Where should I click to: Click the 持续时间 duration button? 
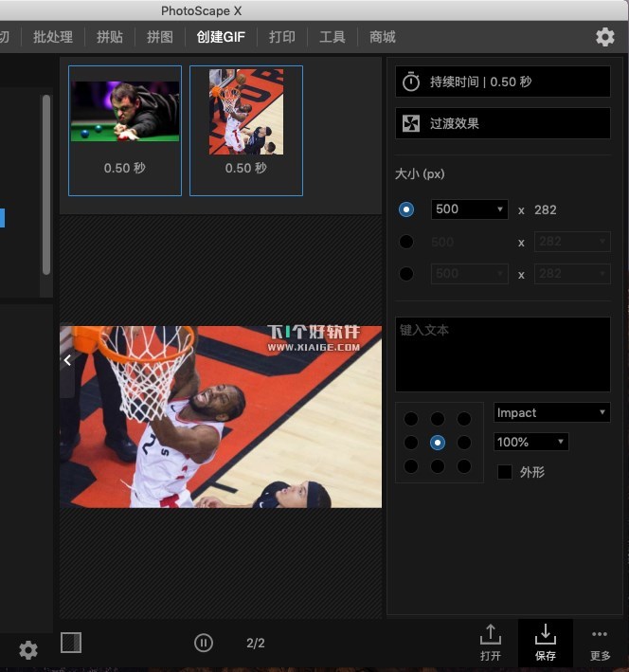[x=502, y=82]
